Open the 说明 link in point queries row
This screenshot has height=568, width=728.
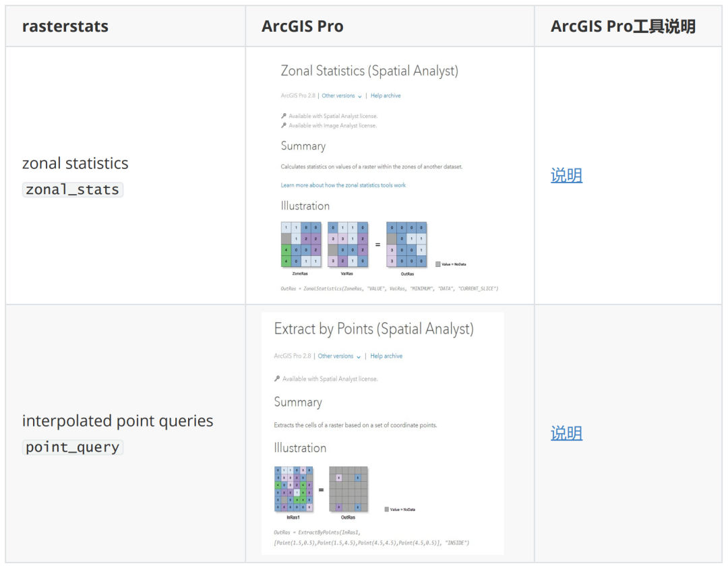pos(566,433)
